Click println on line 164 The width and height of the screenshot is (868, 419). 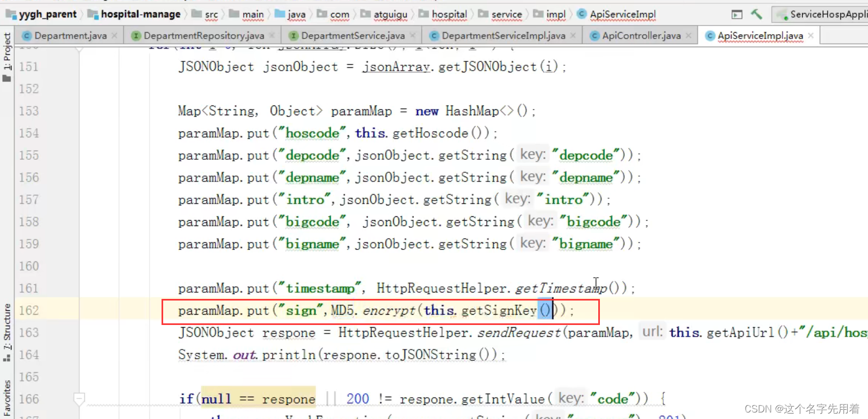pyautogui.click(x=289, y=355)
